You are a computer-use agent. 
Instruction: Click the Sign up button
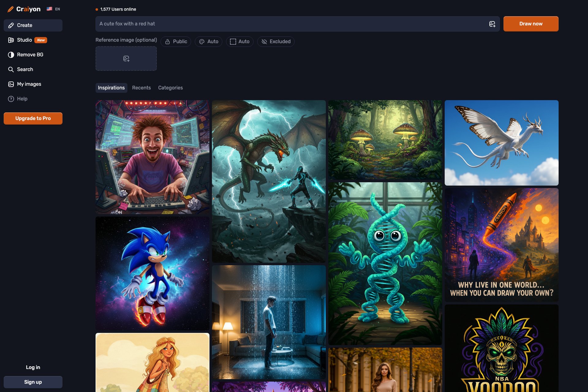[x=33, y=382]
